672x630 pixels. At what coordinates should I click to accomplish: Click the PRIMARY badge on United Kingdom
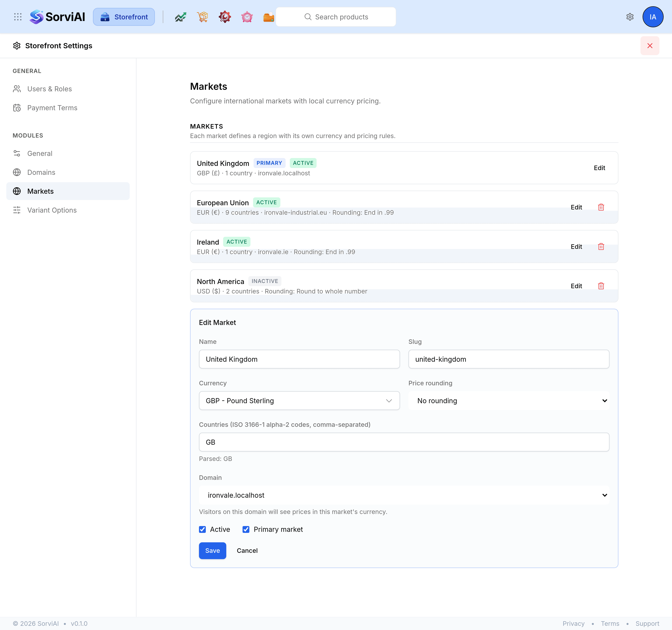pos(269,163)
